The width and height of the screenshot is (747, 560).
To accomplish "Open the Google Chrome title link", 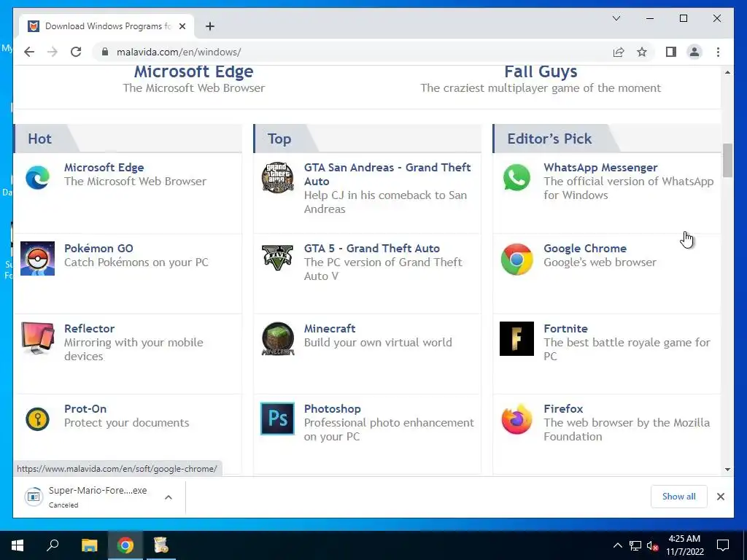I will (585, 248).
